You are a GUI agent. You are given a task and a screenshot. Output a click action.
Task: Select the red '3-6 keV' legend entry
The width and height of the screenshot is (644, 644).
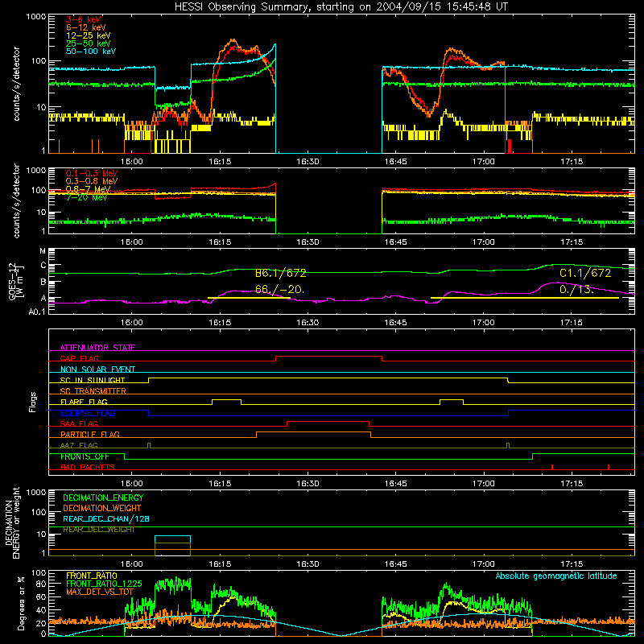coord(83,19)
